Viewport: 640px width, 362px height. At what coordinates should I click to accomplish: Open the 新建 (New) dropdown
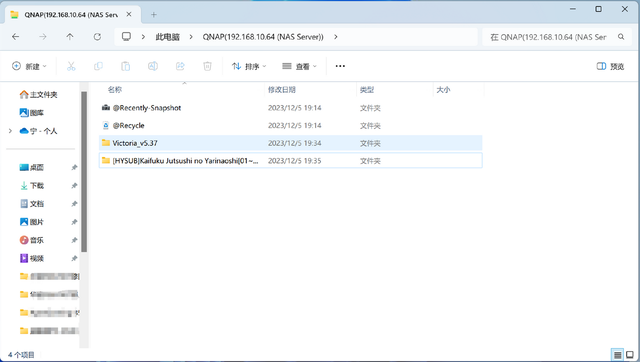click(x=29, y=66)
